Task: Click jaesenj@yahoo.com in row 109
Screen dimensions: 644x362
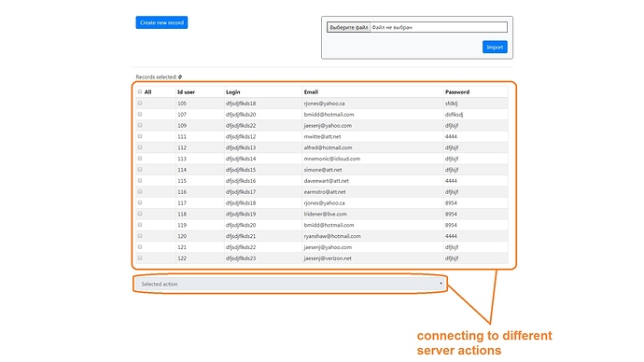Action: (328, 126)
